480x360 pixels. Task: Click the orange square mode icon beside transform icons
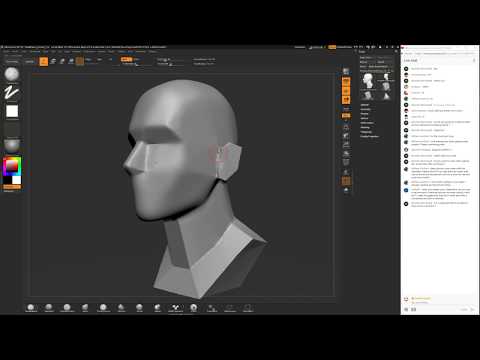tap(44, 61)
